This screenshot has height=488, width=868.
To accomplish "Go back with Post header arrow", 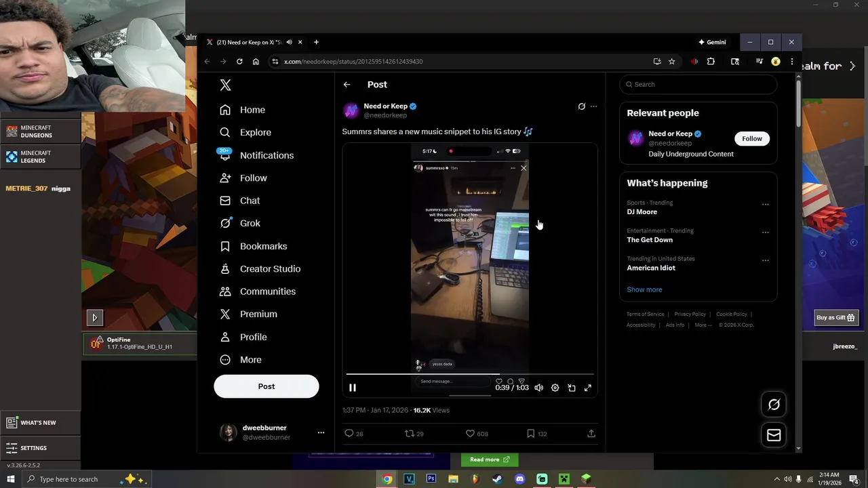I will tap(347, 85).
